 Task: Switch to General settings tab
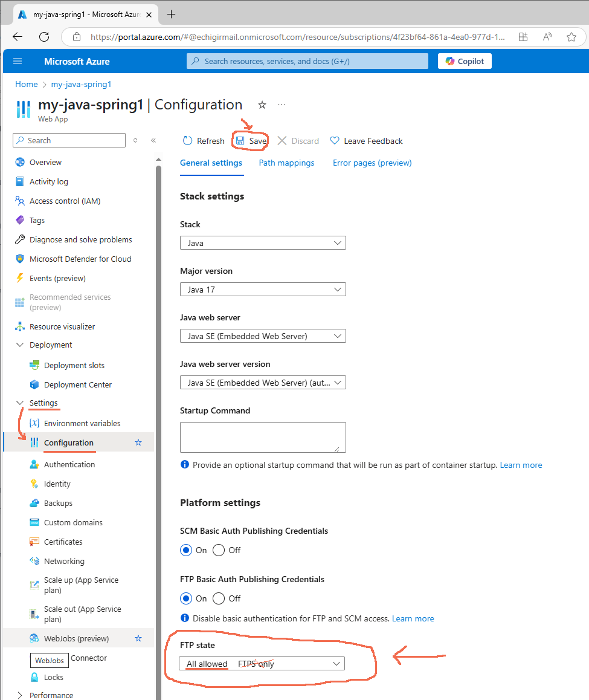coord(211,163)
